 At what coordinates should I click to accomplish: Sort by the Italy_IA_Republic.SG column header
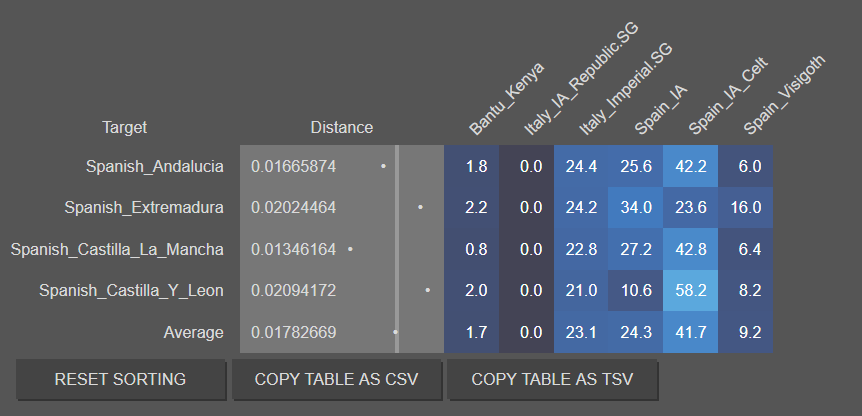tap(580, 80)
